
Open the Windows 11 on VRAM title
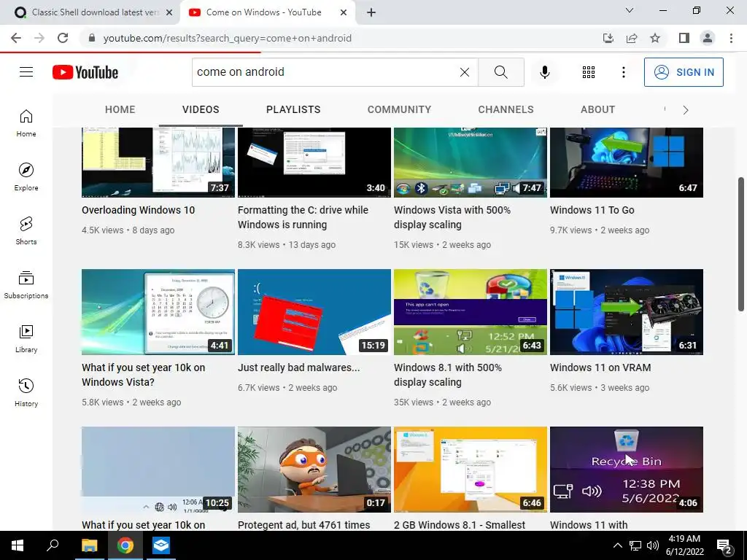coord(600,367)
